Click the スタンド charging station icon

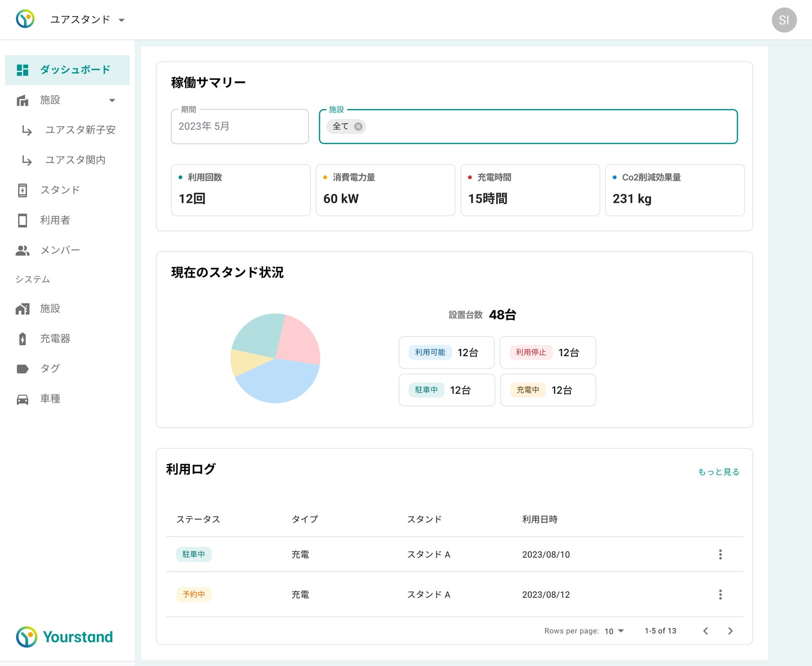point(23,190)
